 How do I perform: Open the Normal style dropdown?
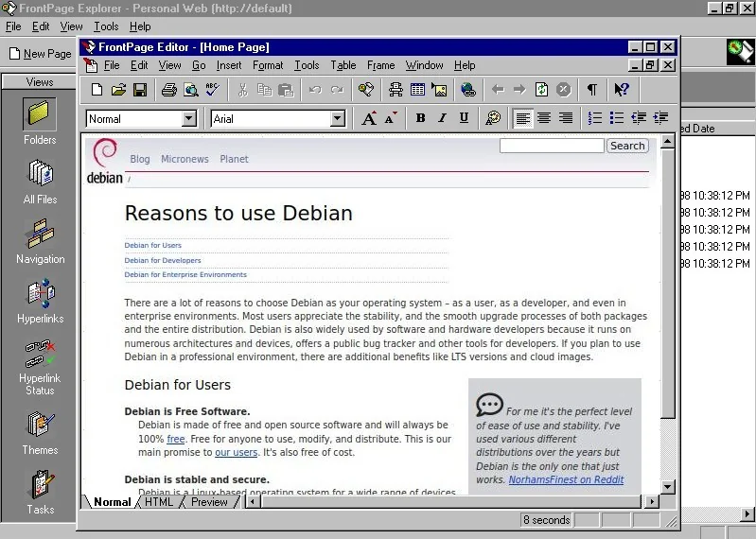(189, 119)
